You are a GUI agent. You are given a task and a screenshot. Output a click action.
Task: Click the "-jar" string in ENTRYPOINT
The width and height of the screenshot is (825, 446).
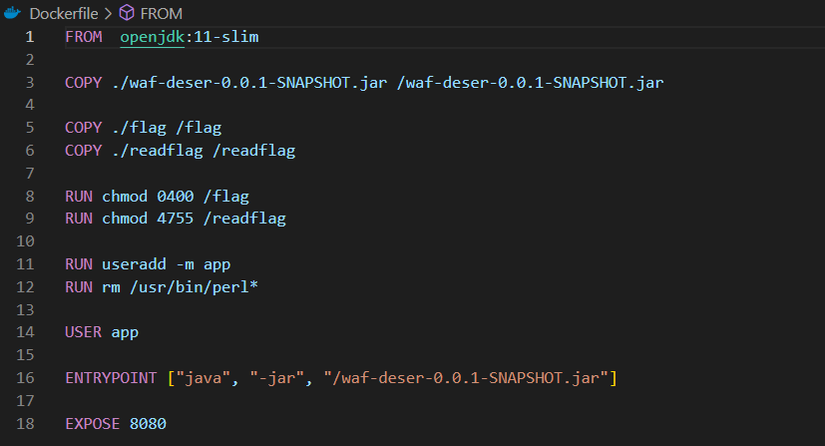click(277, 378)
